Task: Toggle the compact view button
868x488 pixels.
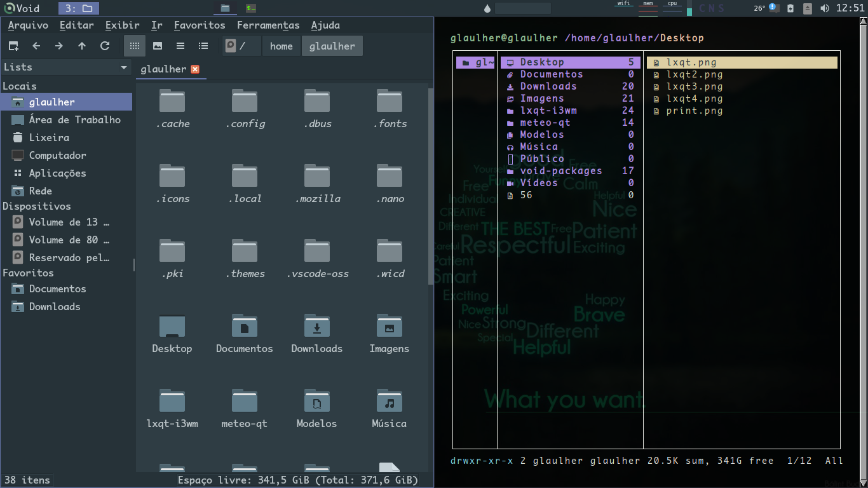Action: pos(180,46)
